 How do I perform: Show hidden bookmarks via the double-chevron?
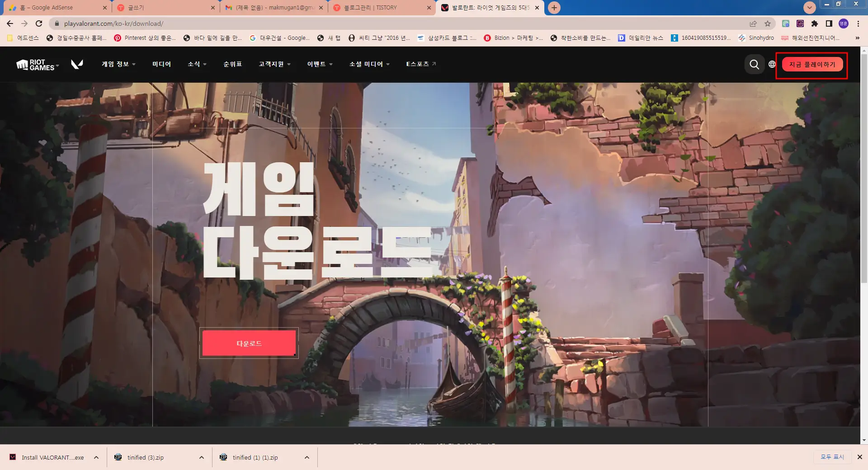[x=857, y=38]
